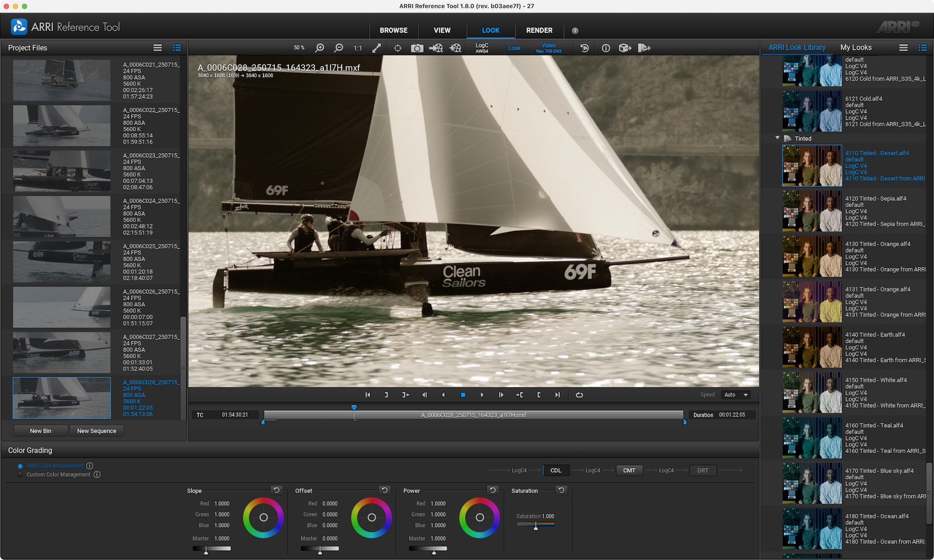
Task: Click the Saturation slider
Action: point(536,525)
